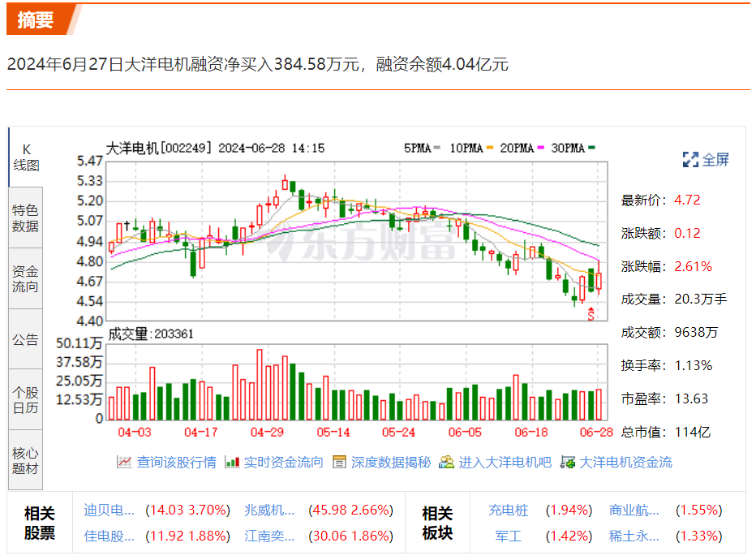Click the 摘要 section header
This screenshot has height=560, width=756.
35,19
